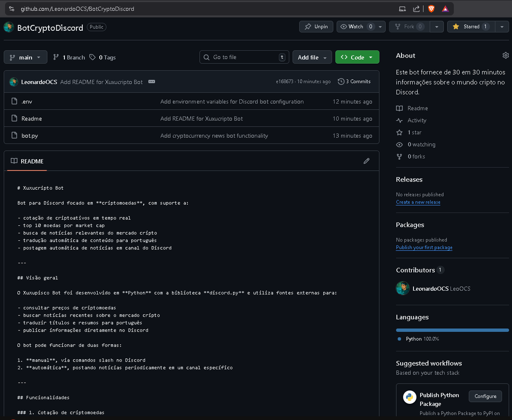Viewport: 512px width, 420px height.
Task: Open the 'Add README for Xuxucripto Bot' latest commit message
Action: click(x=102, y=82)
